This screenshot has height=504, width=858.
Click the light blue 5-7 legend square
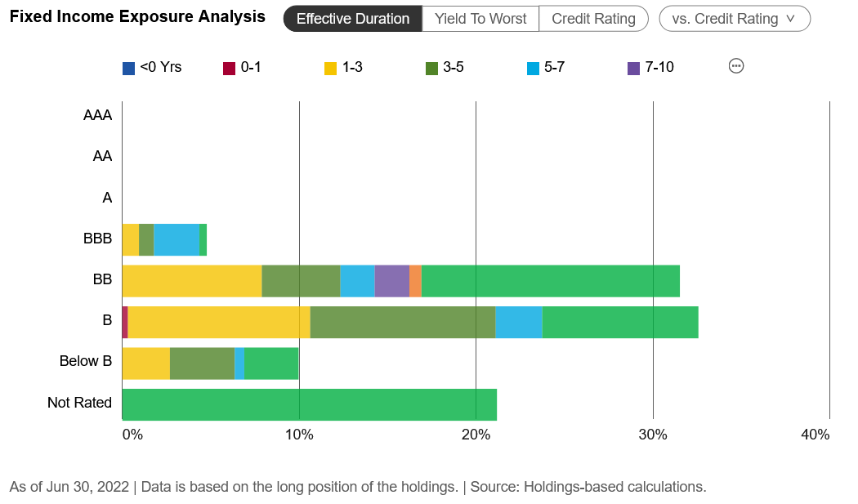[x=533, y=69]
